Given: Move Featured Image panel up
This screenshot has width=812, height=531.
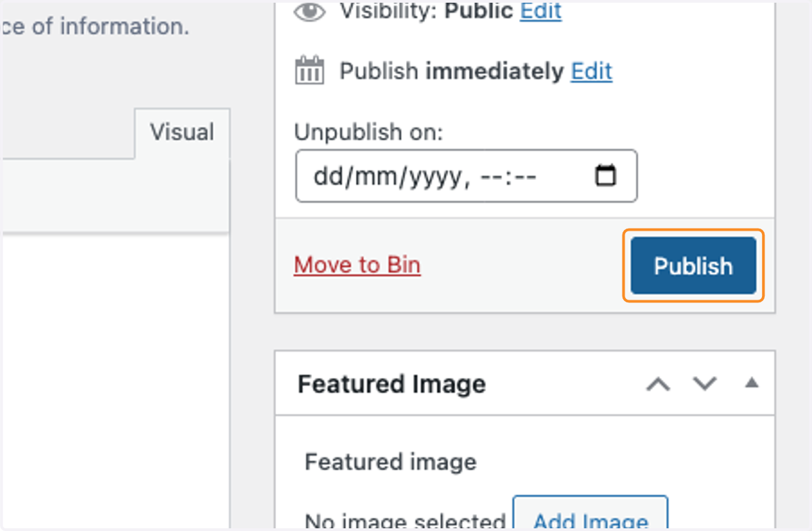Looking at the screenshot, I should pos(658,384).
